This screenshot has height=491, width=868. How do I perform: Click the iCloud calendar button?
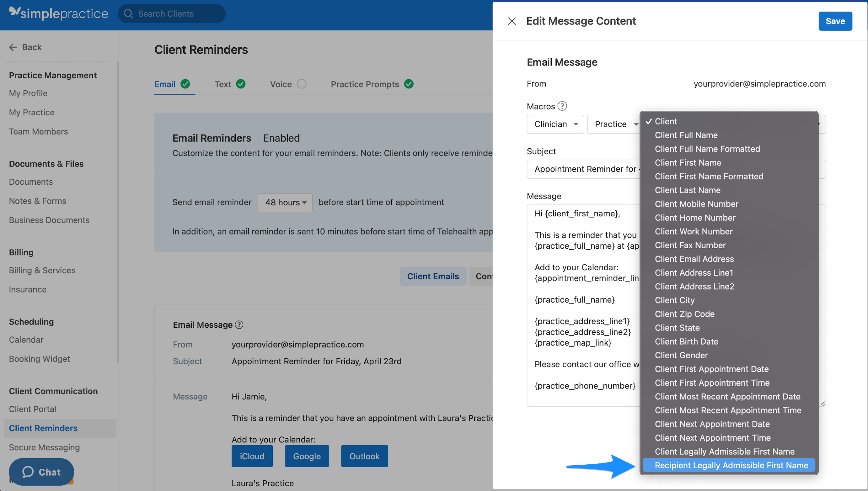click(252, 456)
